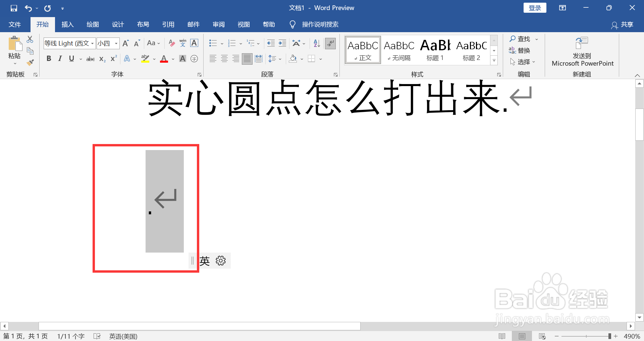Toggle superscript formatting
This screenshot has width=644, height=341.
click(x=113, y=59)
